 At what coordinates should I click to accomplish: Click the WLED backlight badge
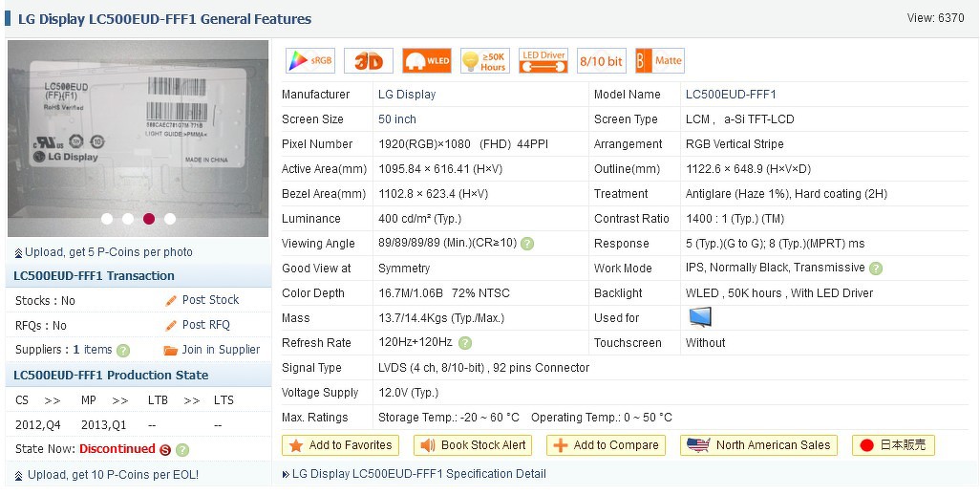pyautogui.click(x=427, y=60)
